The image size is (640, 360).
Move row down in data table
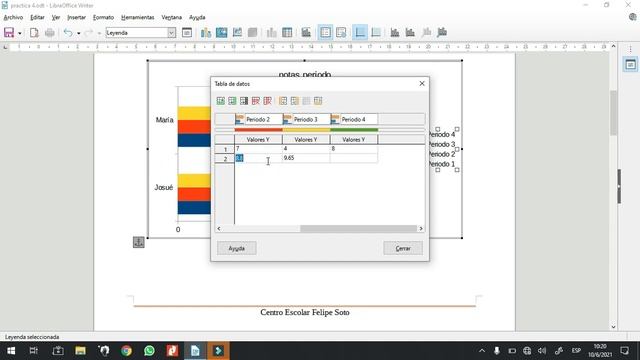coord(318,101)
